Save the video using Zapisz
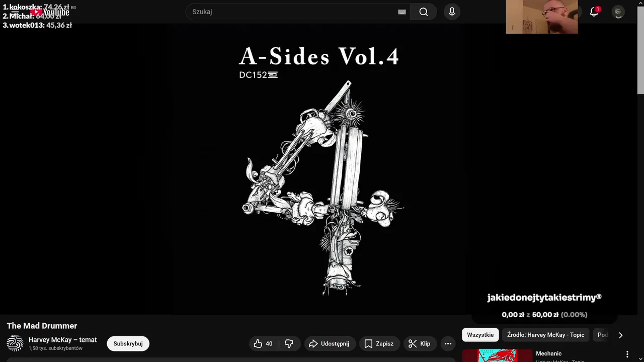The height and width of the screenshot is (362, 644). click(379, 344)
